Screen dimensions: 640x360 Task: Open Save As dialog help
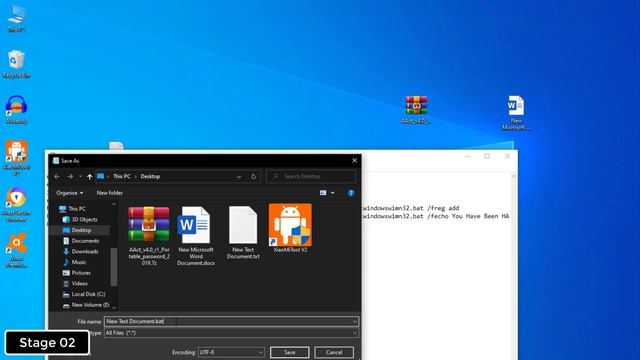click(351, 193)
